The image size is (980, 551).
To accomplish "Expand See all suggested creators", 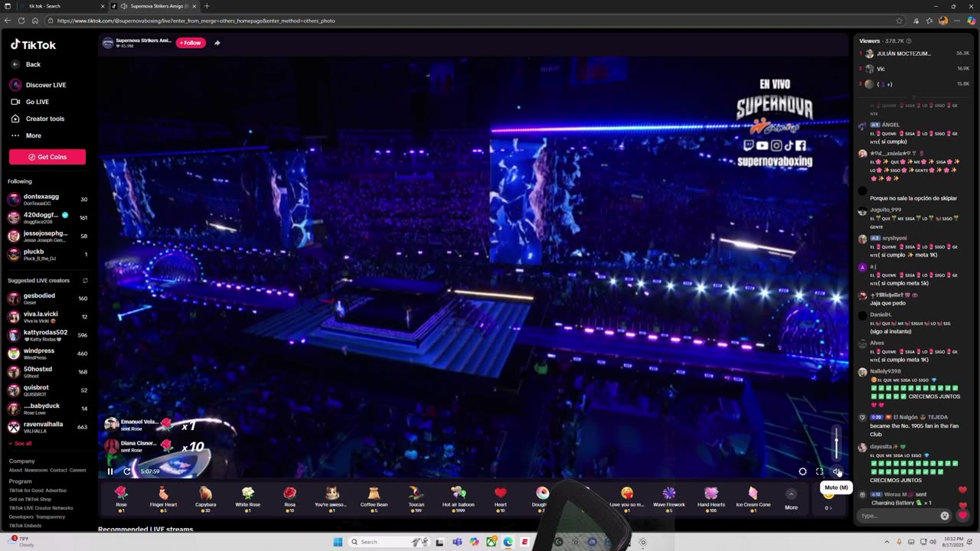I will (x=20, y=444).
